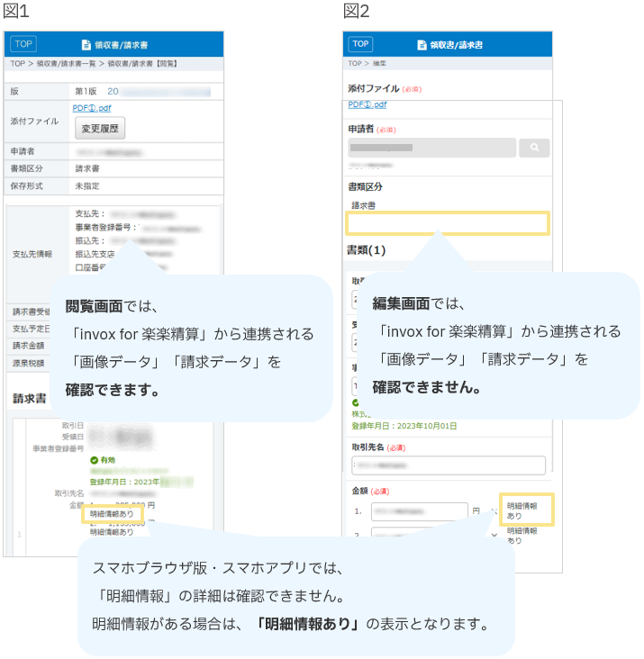The height and width of the screenshot is (659, 644).
Task: Click the green checkmark icon in 図2 edit form
Action: click(356, 403)
